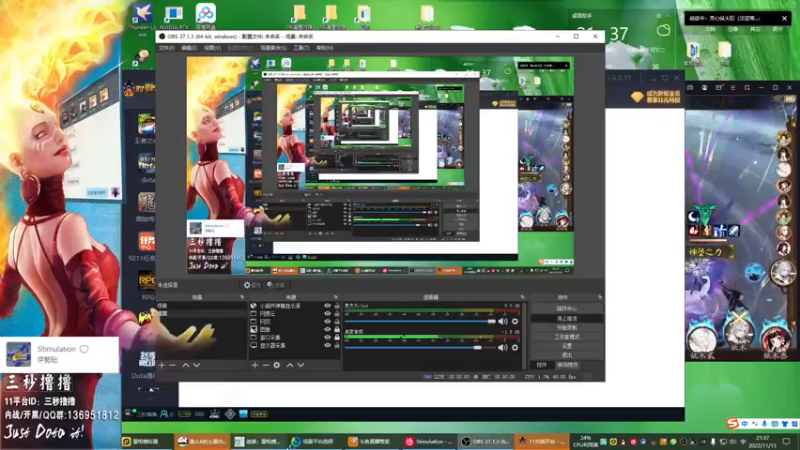
Task: Open the 场景集合(S) menu
Action: point(273,48)
